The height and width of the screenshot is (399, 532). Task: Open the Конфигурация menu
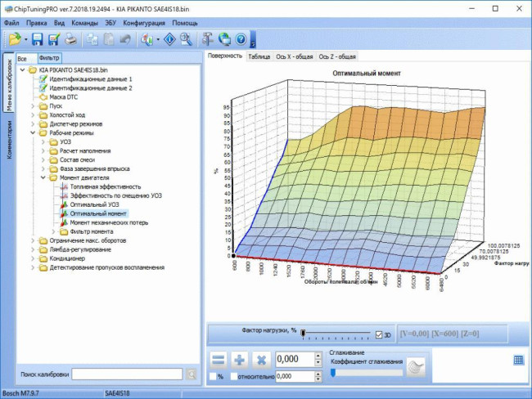144,23
